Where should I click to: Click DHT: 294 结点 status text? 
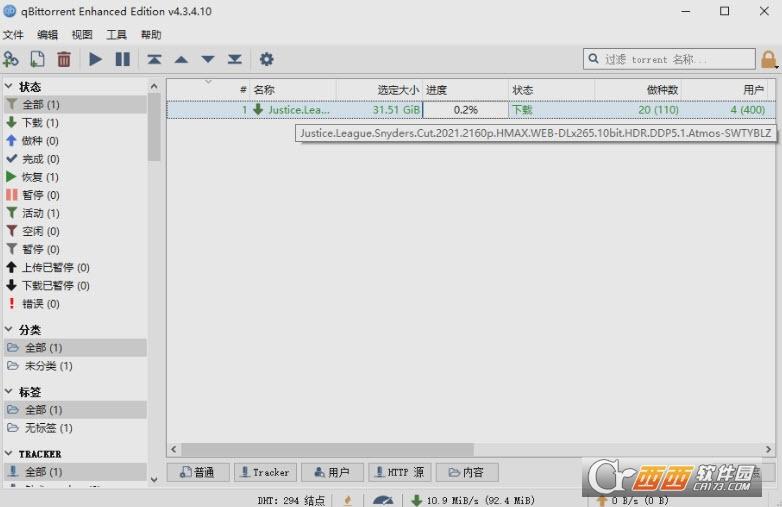point(291,500)
